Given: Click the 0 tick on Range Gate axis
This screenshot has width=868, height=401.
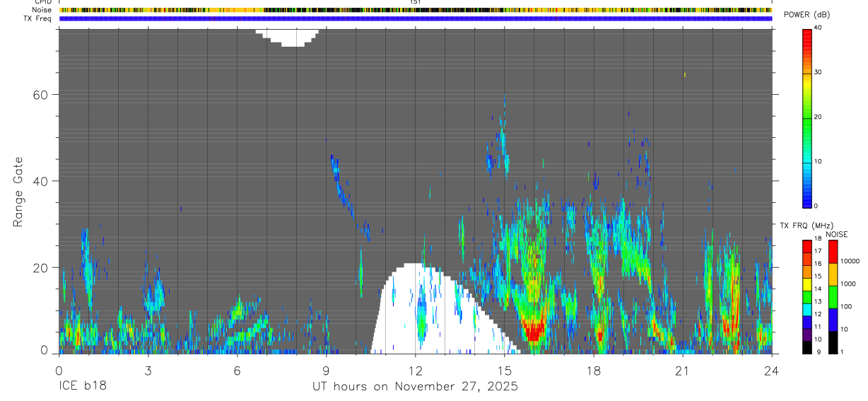Looking at the screenshot, I should coord(45,350).
